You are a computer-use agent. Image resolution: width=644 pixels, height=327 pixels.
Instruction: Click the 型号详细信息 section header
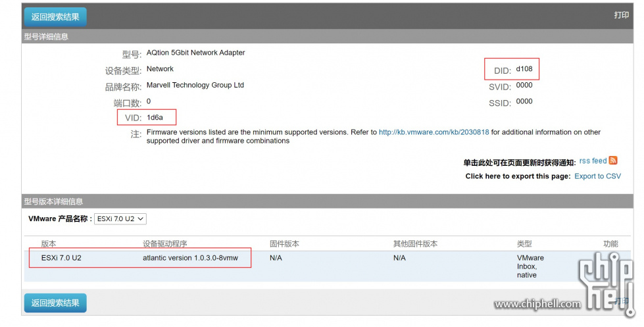point(46,37)
